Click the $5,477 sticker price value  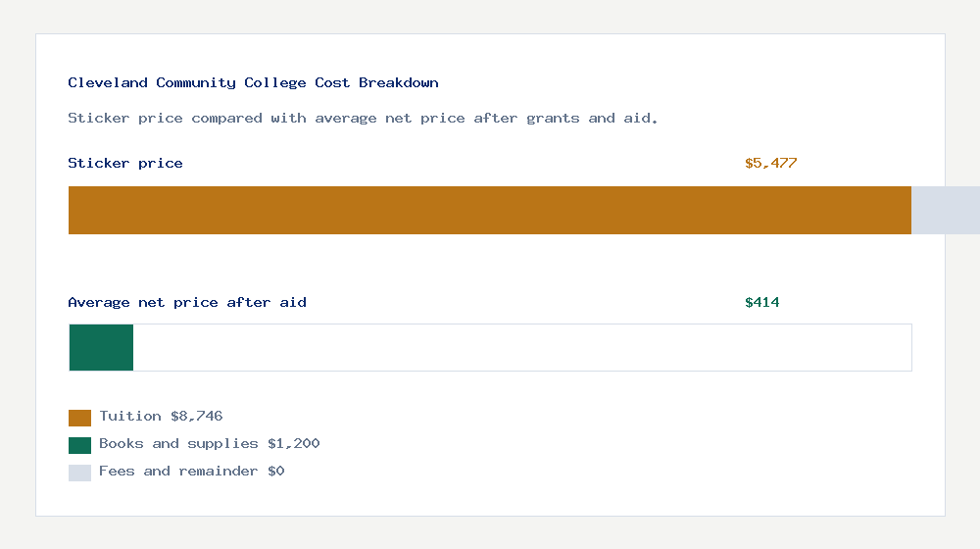770,164
